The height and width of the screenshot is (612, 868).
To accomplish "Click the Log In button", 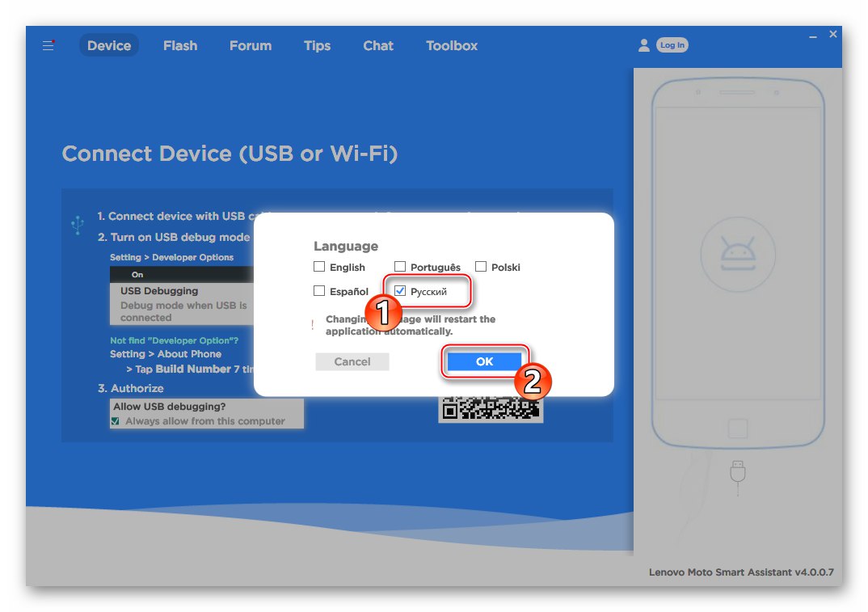I will 672,45.
